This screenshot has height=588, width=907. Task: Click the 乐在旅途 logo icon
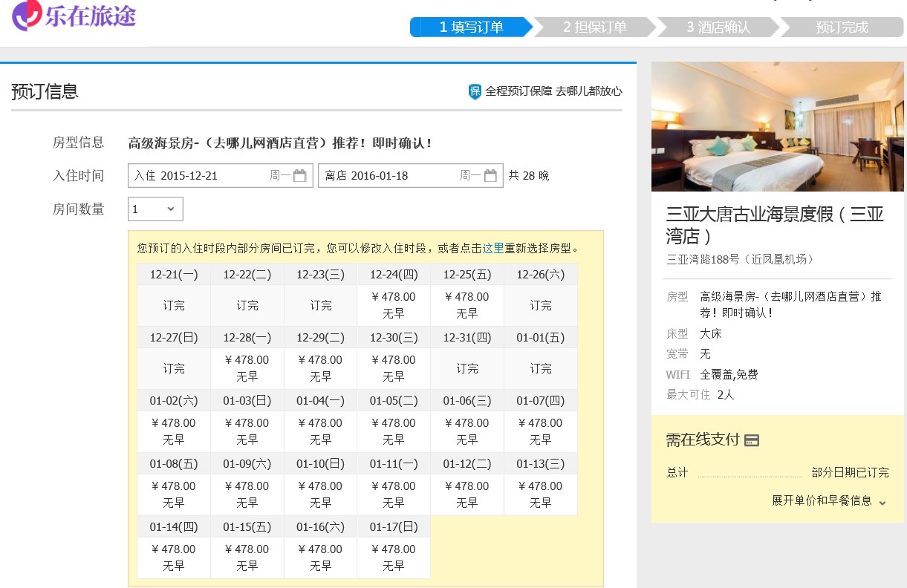(27, 15)
